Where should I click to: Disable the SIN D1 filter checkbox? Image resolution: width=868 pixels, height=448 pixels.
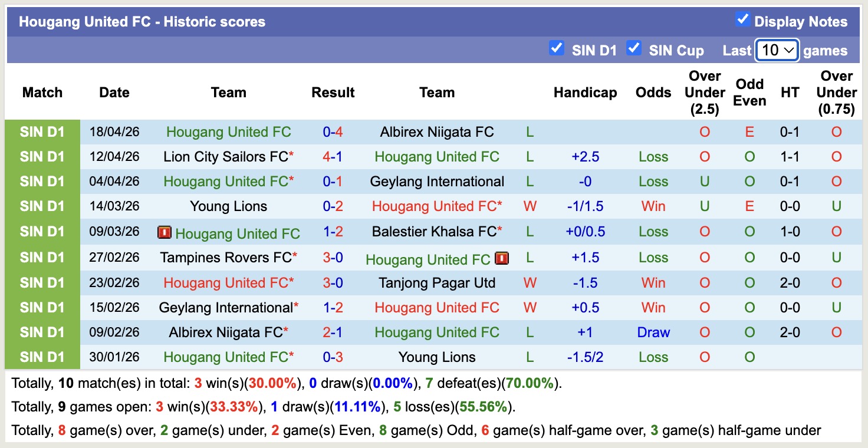557,48
